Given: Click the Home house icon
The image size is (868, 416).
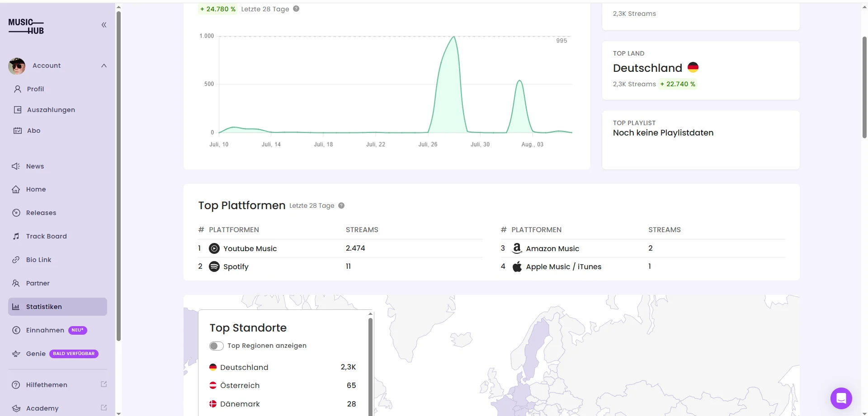Looking at the screenshot, I should pos(16,189).
